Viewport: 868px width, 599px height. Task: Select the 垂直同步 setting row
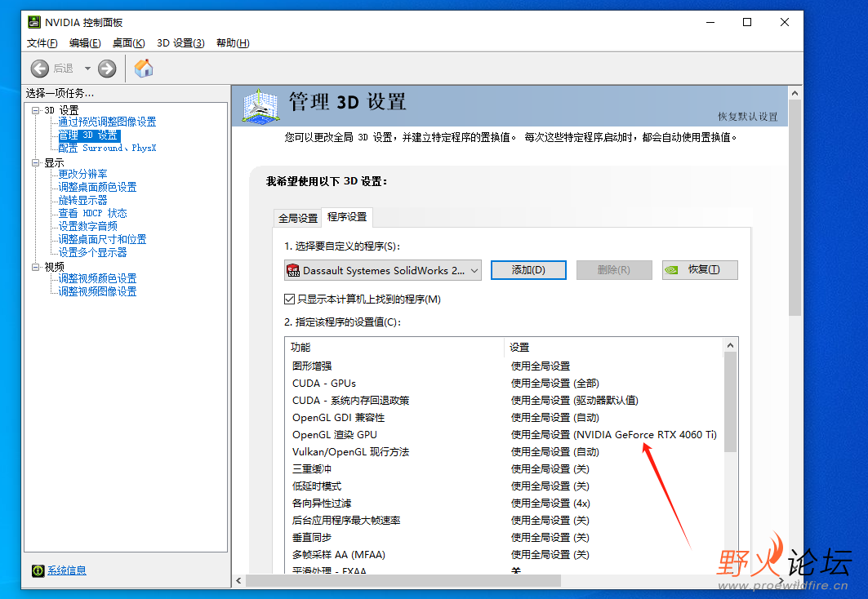(x=504, y=538)
